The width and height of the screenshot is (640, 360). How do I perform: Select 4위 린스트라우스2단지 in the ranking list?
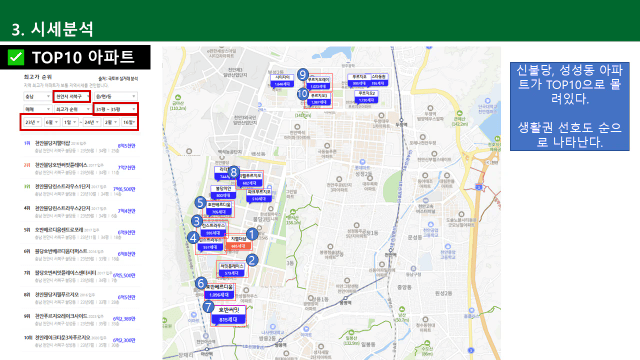click(x=80, y=211)
